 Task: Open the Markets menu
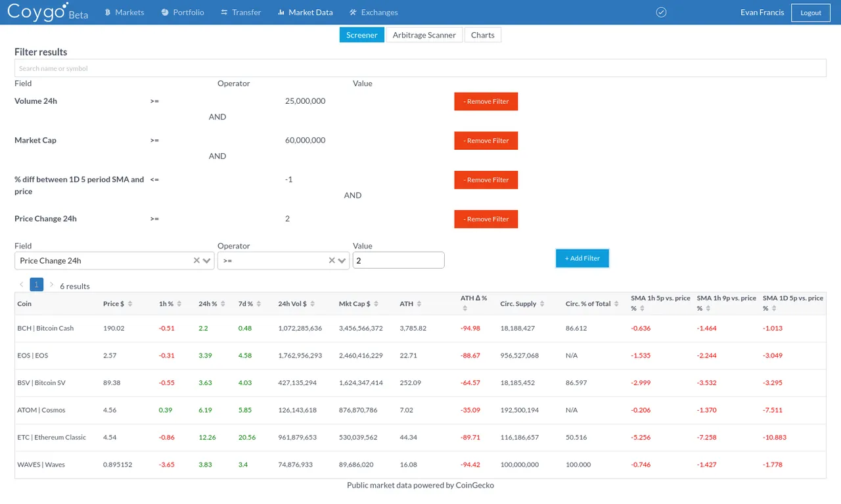click(x=124, y=12)
